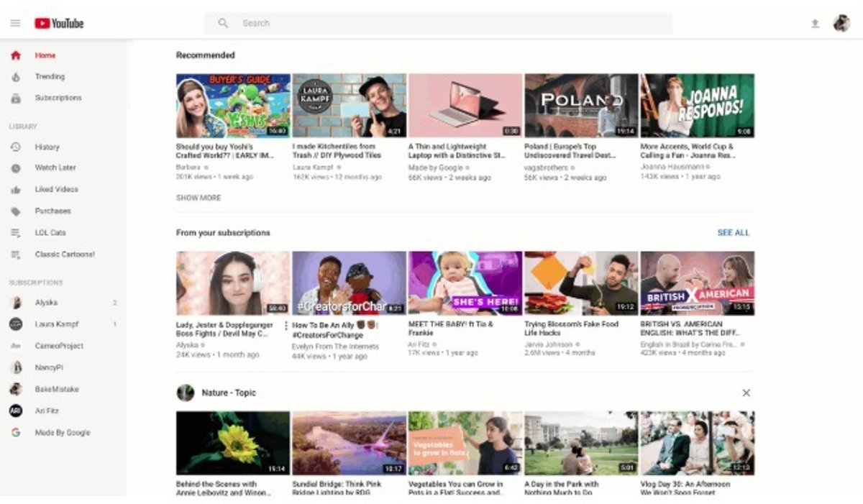Screen dimensions: 863x504
Task: Click SEE ALL for subscriptions
Action: click(733, 233)
